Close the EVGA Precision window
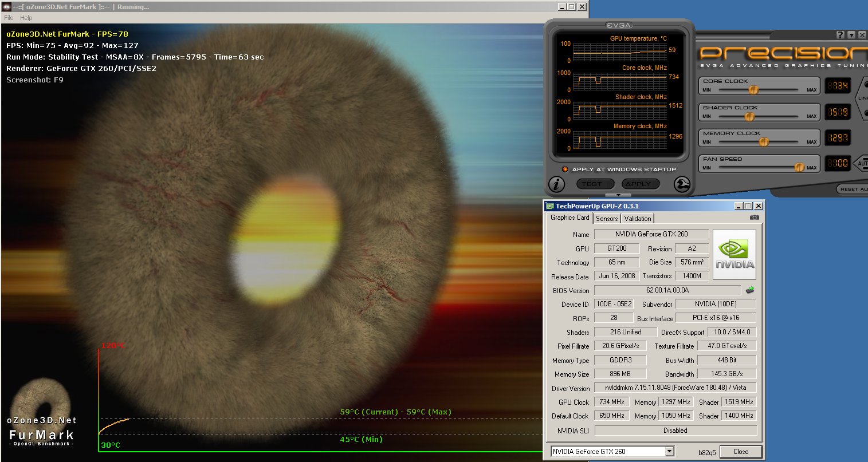The width and height of the screenshot is (868, 462). [862, 35]
